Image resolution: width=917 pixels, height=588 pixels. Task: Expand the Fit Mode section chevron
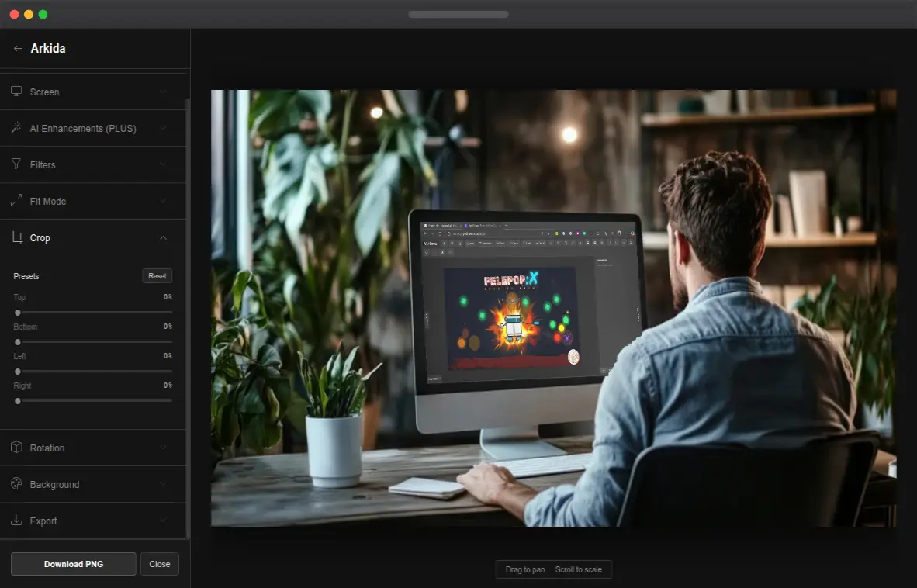pyautogui.click(x=163, y=201)
